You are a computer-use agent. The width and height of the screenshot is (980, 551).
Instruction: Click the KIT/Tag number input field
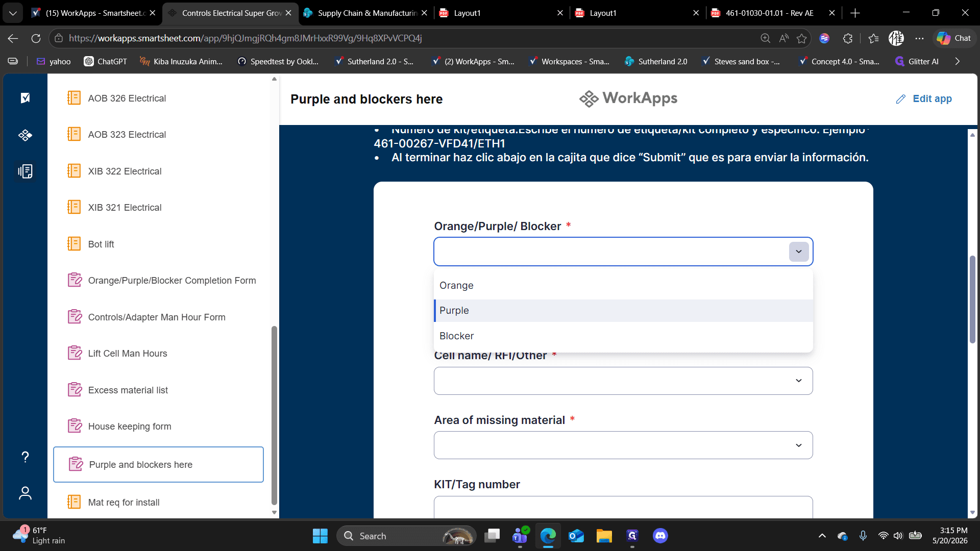point(623,507)
